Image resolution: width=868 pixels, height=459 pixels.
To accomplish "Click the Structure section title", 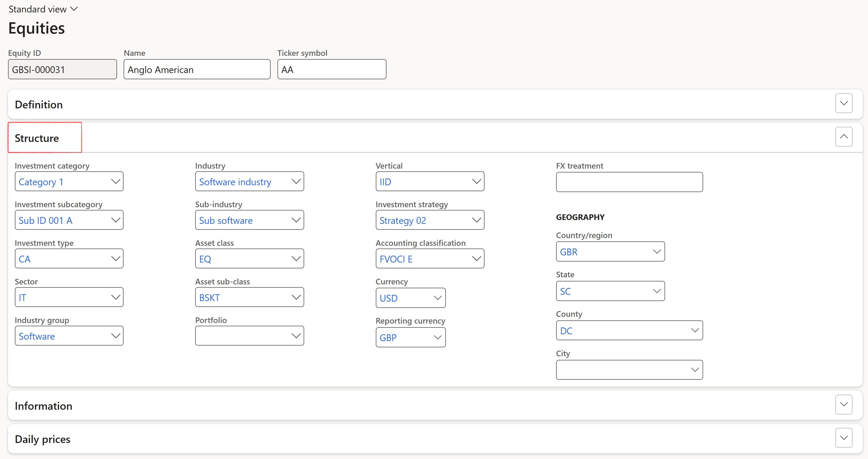I will [37, 138].
